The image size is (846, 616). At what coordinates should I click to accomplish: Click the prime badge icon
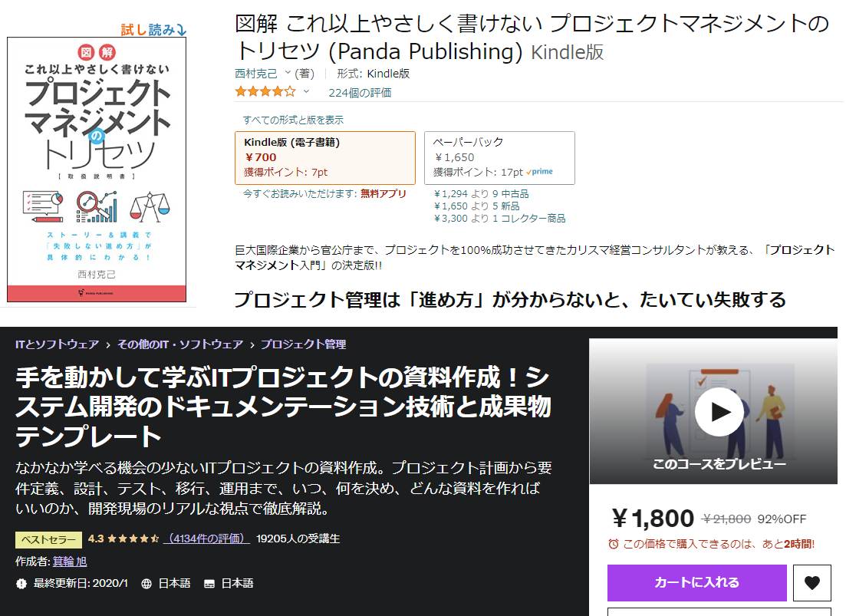click(x=539, y=172)
